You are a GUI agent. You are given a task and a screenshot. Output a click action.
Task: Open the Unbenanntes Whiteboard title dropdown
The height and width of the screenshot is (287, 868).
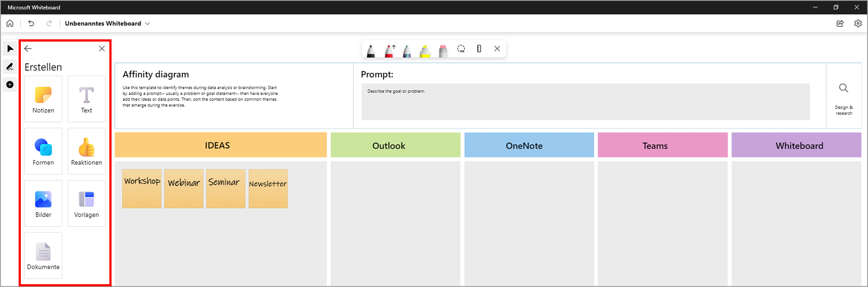pyautogui.click(x=108, y=24)
